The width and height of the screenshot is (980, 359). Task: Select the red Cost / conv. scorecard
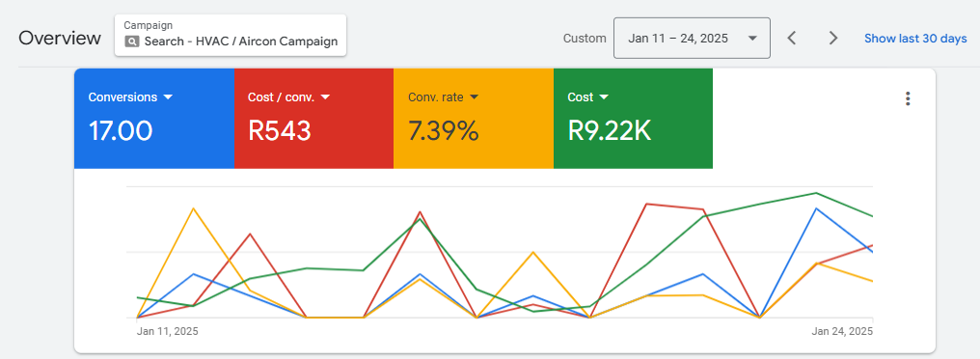313,119
